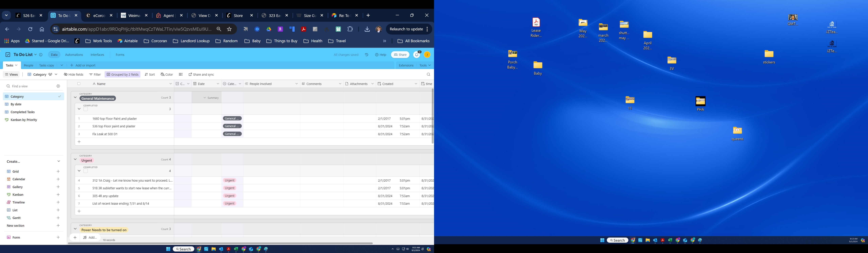Click Hide fields
868x253 pixels.
[x=73, y=74]
